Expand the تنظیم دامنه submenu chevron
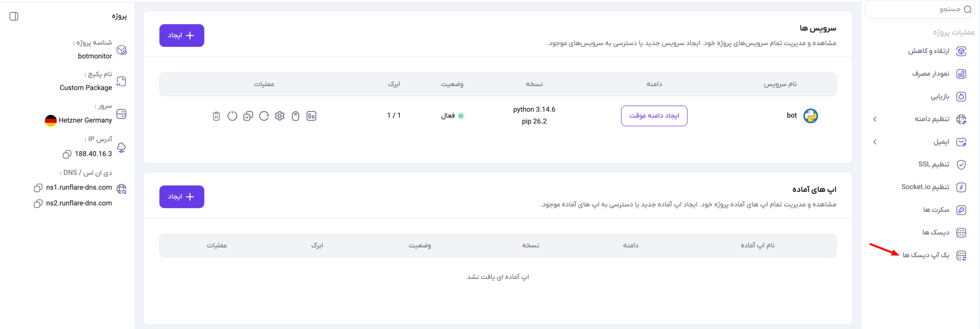980x329 pixels. pyautogui.click(x=875, y=119)
